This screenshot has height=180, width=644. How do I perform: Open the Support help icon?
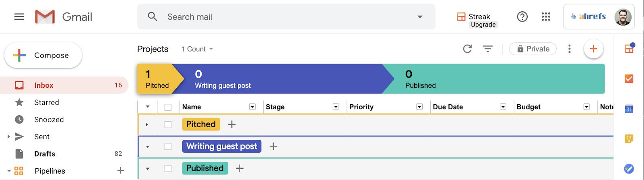[x=522, y=17]
